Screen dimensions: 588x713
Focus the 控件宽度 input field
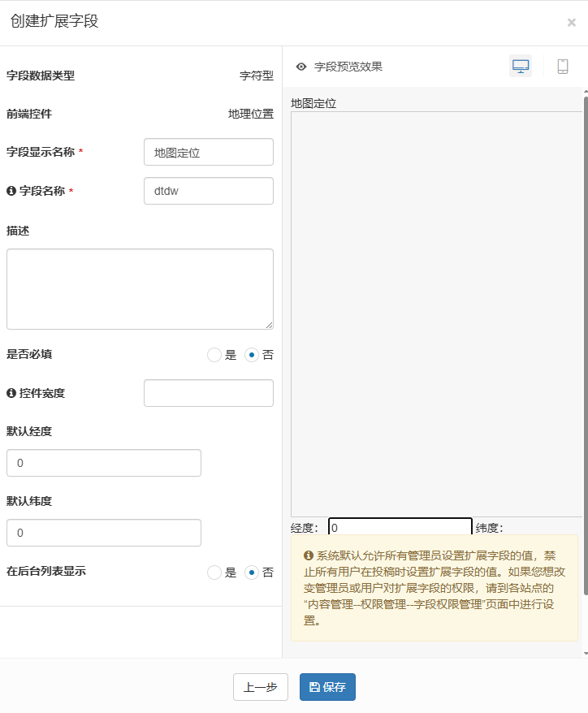coord(208,393)
